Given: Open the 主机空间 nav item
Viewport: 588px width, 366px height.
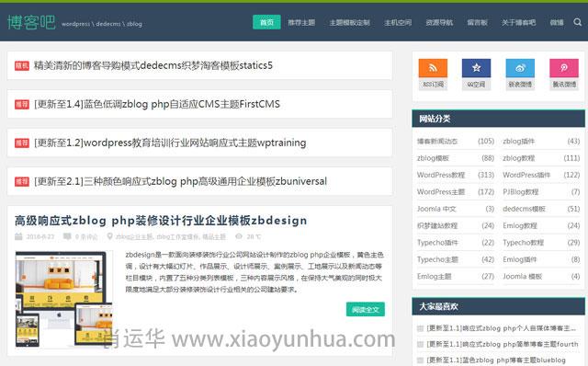Looking at the screenshot, I should (398, 22).
